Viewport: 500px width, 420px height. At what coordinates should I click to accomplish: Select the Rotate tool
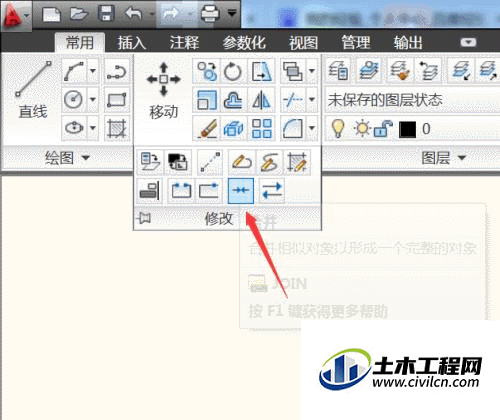tap(233, 71)
